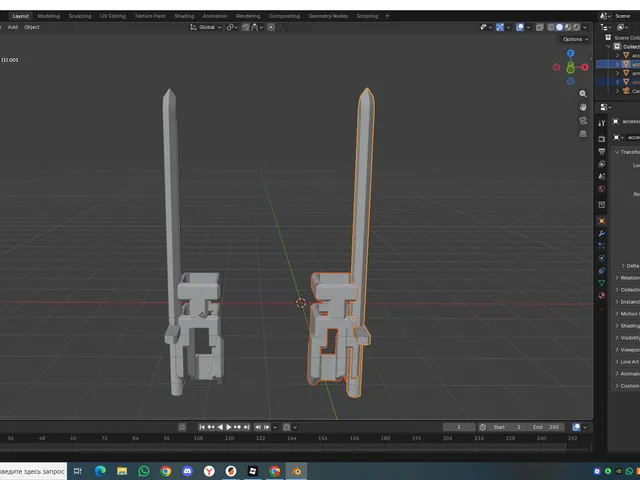
Task: Click the End frame 250 field
Action: (x=546, y=427)
